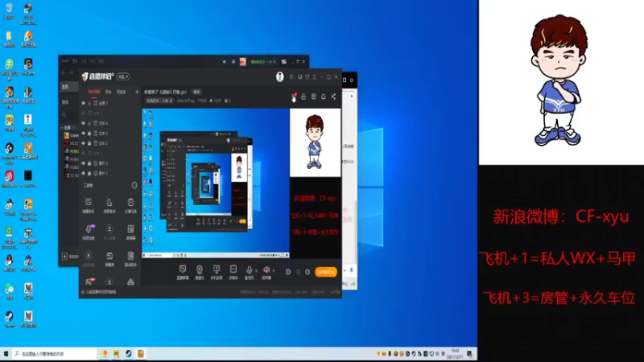Select the green PUBG entry in the Steam list

pyautogui.click(x=71, y=151)
